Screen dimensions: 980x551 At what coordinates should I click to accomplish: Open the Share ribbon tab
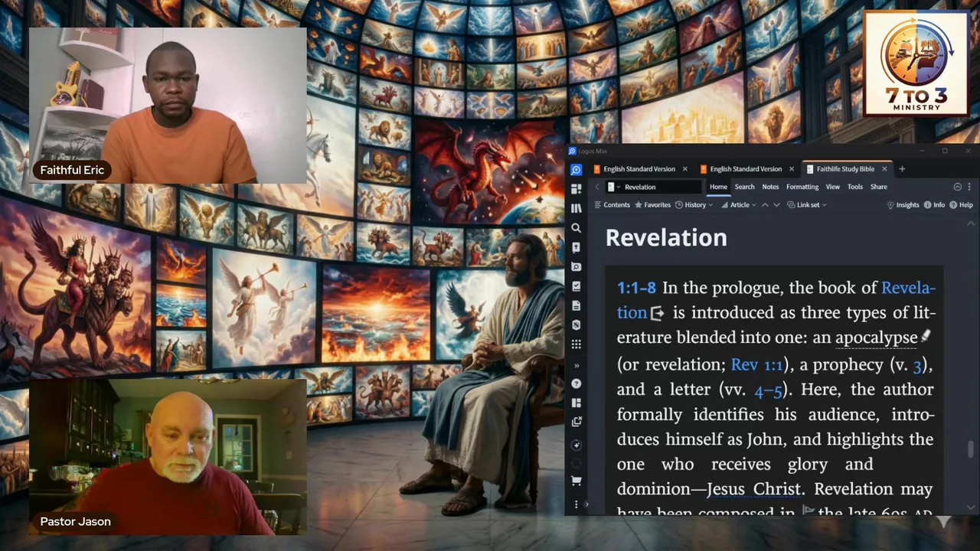[x=879, y=187]
